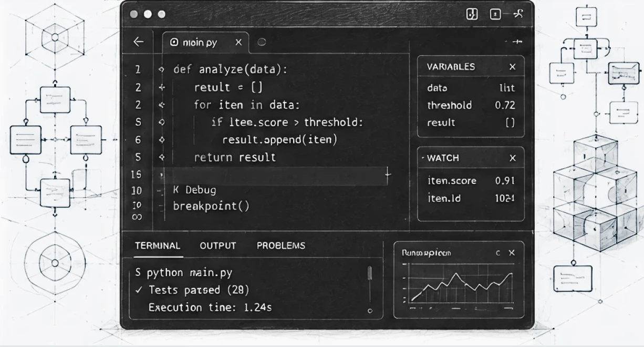Select the main.py editor tab
The width and height of the screenshot is (644, 347).
pos(205,43)
